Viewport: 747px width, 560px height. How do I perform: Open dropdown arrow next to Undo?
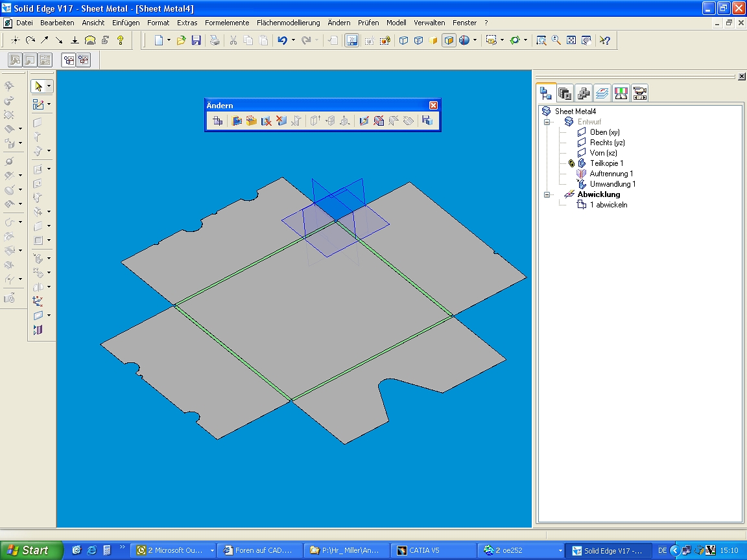[x=293, y=40]
